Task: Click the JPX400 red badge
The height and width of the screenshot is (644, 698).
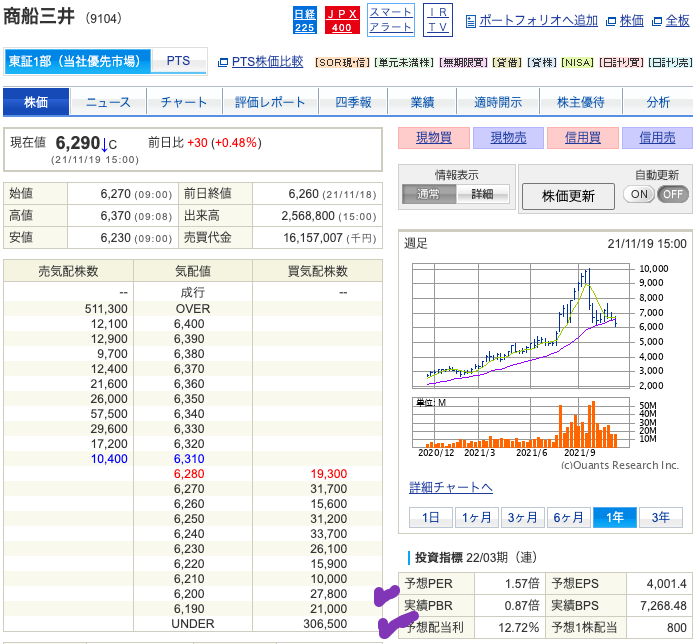Action: pyautogui.click(x=341, y=20)
